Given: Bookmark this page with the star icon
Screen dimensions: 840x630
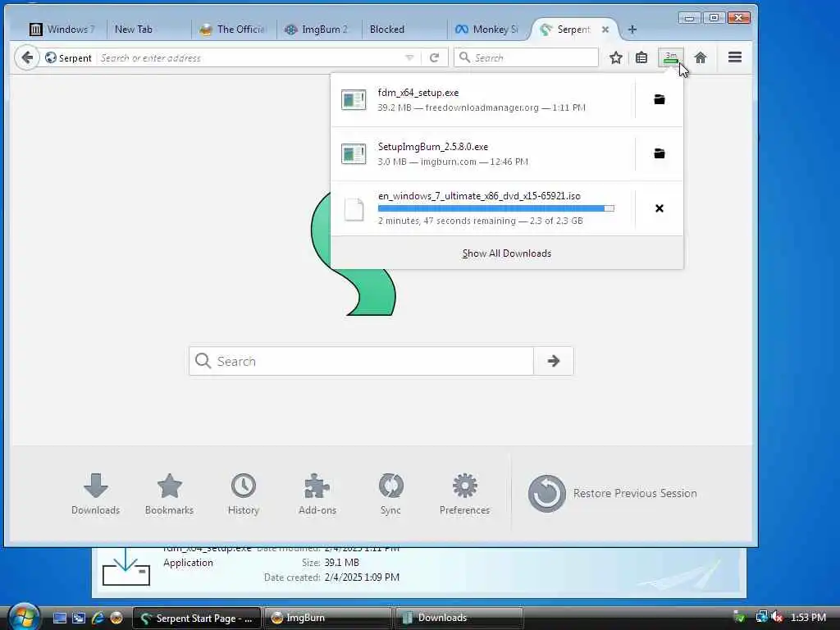Looking at the screenshot, I should coord(615,57).
